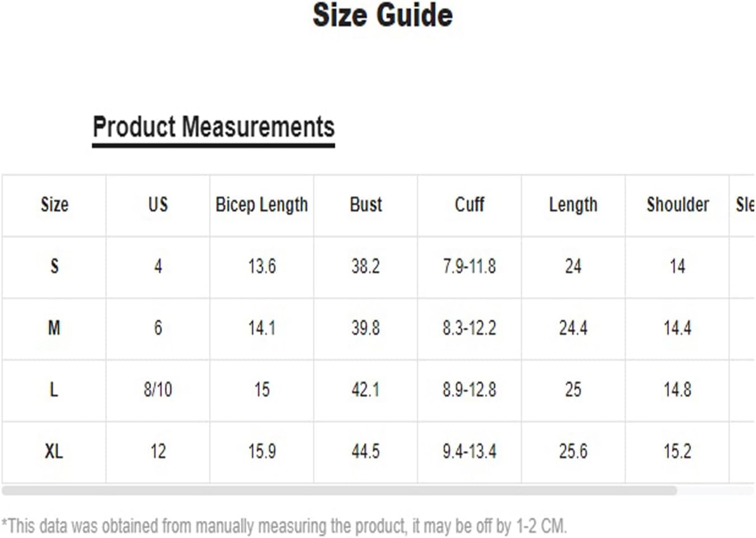Click the 44.5 bust value cell
This screenshot has height=538, width=756.
366,451
